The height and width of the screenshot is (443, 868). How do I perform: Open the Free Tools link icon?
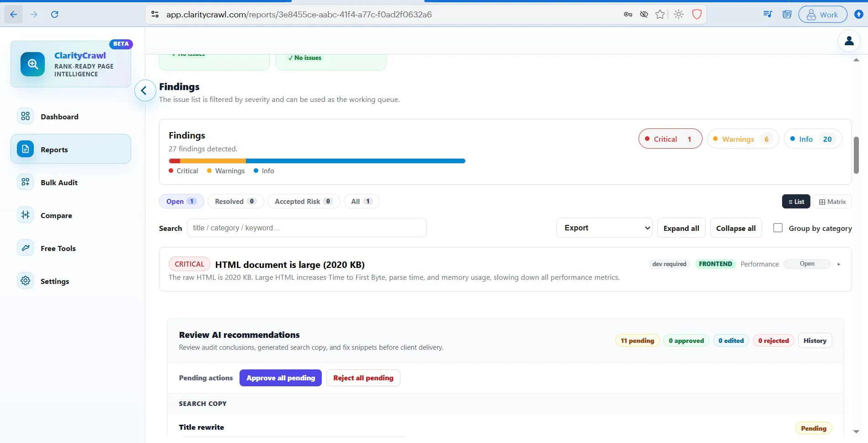click(x=26, y=248)
